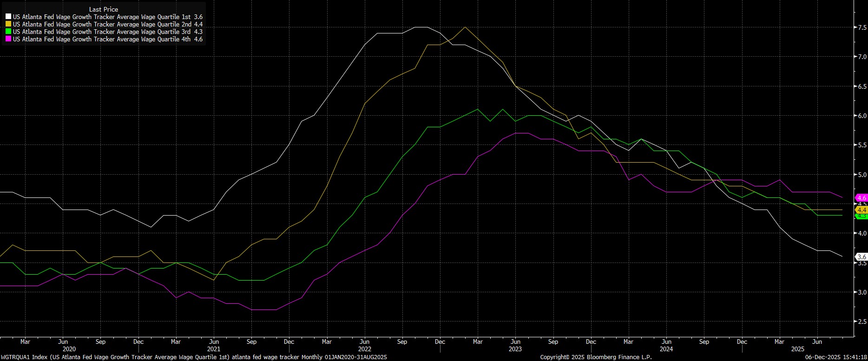Click the white 3.6 value tag on axis
Viewport: 868px width, 361px height.
(861, 257)
